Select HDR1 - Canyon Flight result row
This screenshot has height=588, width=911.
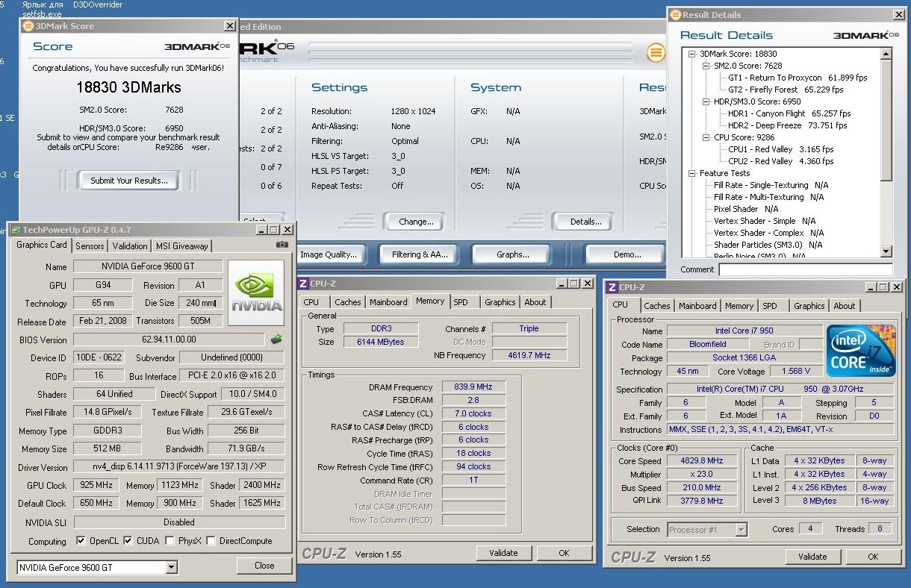[789, 113]
